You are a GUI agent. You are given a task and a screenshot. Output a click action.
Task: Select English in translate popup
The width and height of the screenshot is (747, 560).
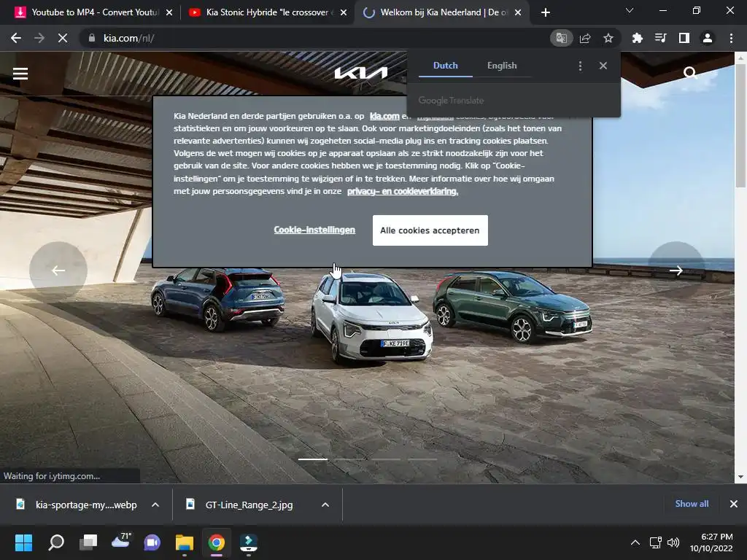click(502, 66)
